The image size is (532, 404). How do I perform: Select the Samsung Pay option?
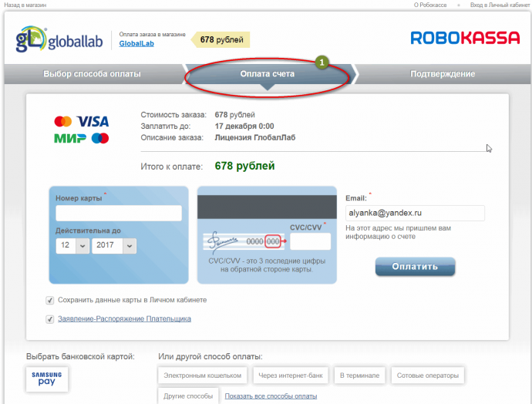[x=47, y=379]
